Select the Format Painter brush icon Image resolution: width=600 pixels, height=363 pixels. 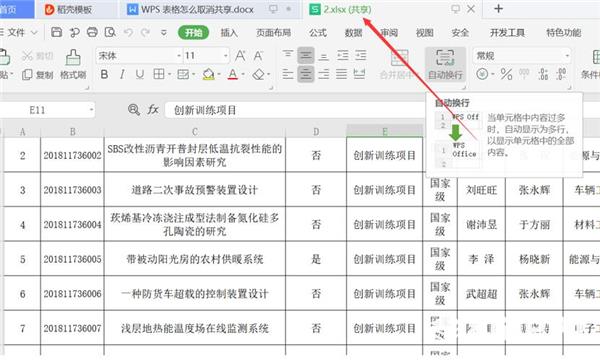point(73,58)
